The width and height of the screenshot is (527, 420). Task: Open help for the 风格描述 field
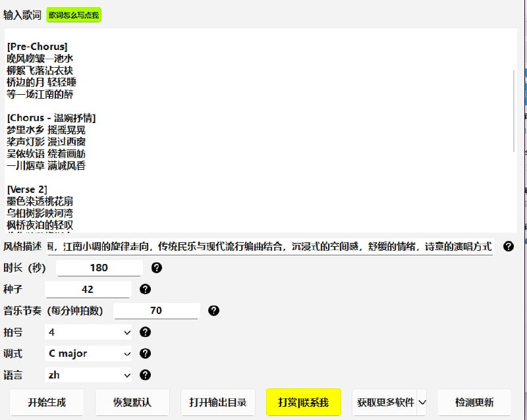point(507,247)
